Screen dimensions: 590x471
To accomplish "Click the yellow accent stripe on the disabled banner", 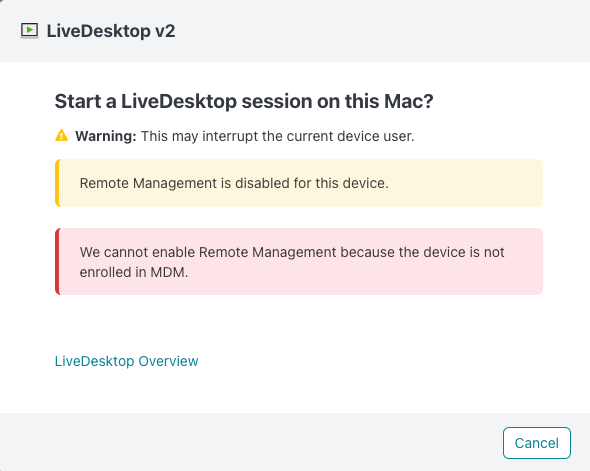I will pos(57,183).
